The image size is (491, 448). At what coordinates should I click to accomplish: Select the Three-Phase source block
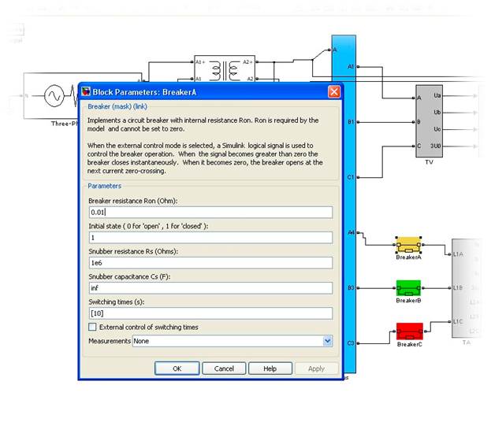(51, 96)
